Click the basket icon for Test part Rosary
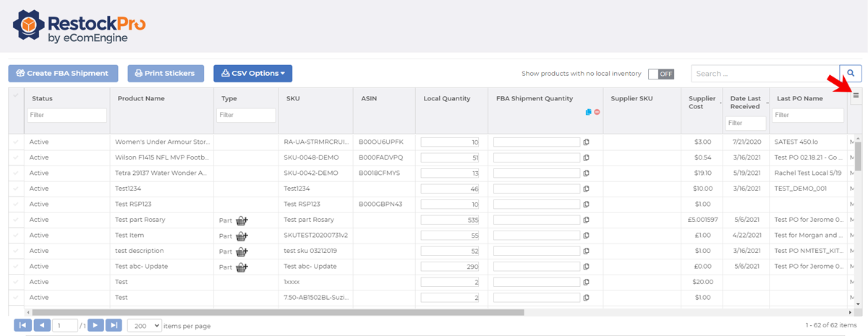This screenshot has height=336, width=868. coord(242,220)
